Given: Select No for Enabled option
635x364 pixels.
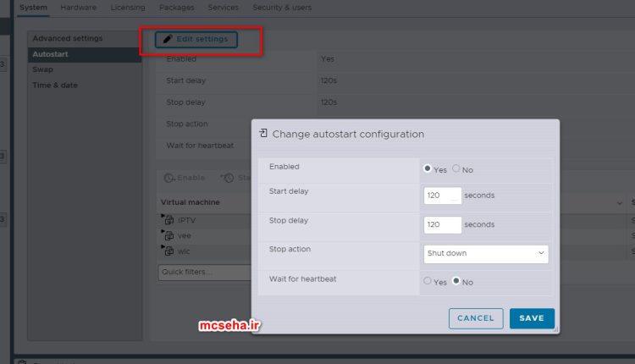Looking at the screenshot, I should coord(456,168).
